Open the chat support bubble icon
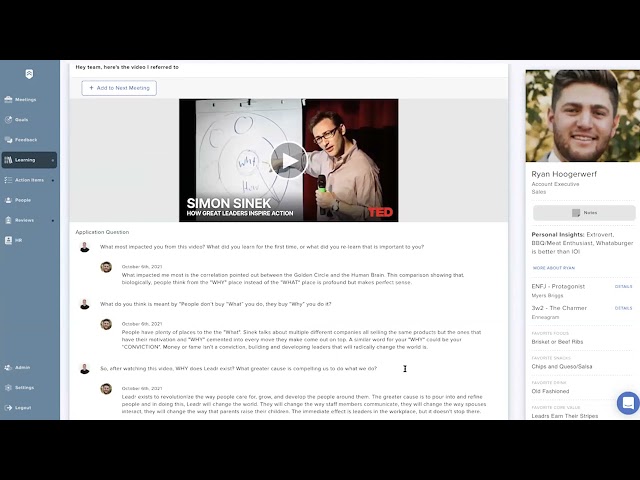 [x=629, y=403]
